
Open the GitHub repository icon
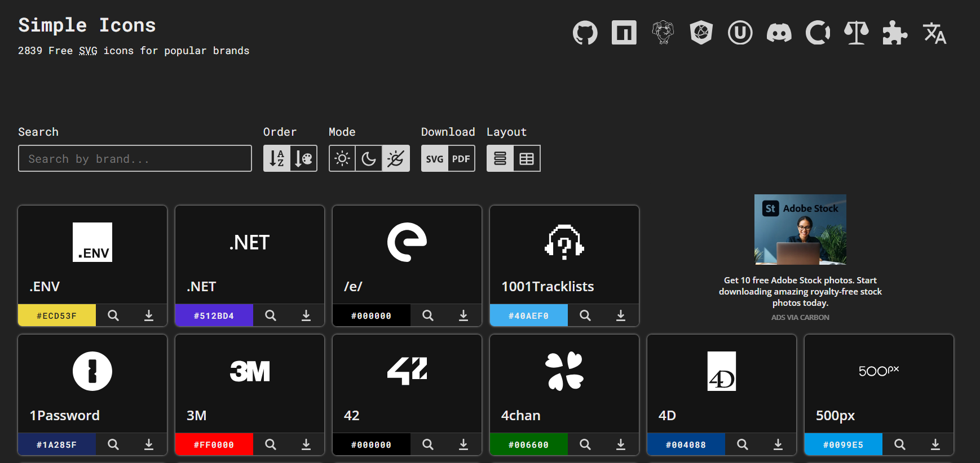tap(585, 33)
